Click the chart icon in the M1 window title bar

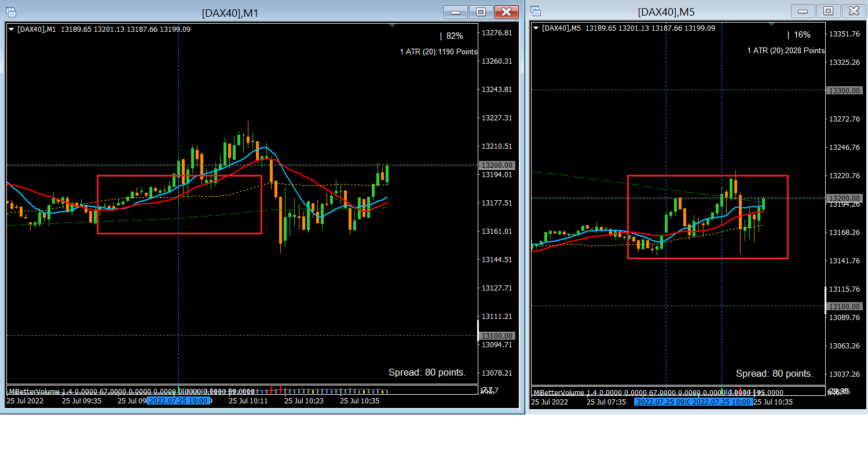[x=11, y=12]
